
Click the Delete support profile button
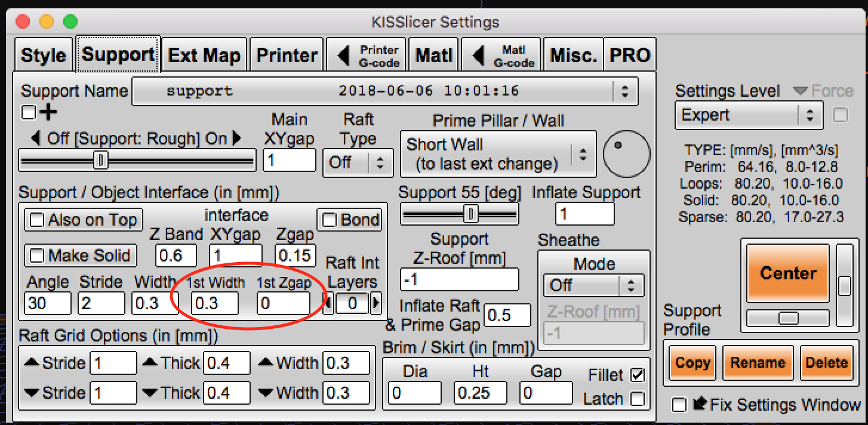point(827,362)
